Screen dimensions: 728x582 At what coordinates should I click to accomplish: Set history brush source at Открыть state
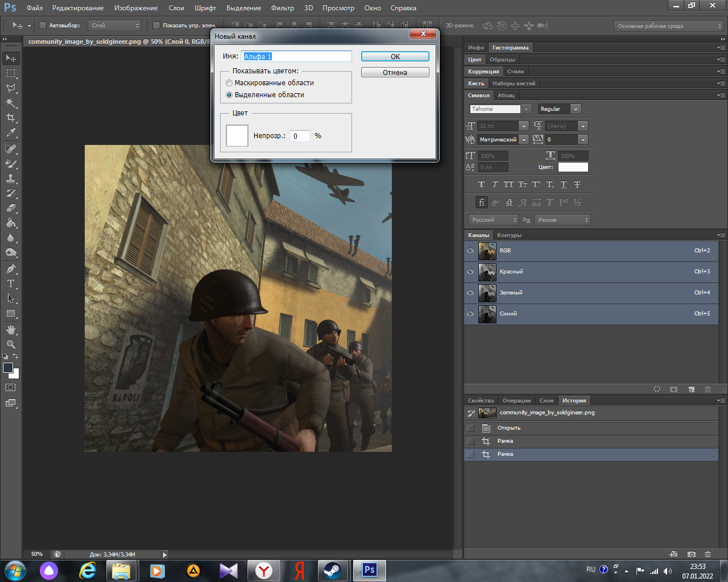coord(470,428)
